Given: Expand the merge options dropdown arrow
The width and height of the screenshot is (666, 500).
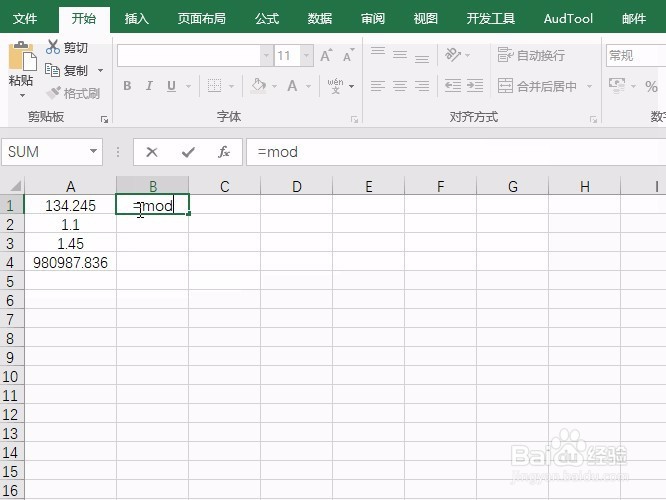Looking at the screenshot, I should [x=590, y=86].
